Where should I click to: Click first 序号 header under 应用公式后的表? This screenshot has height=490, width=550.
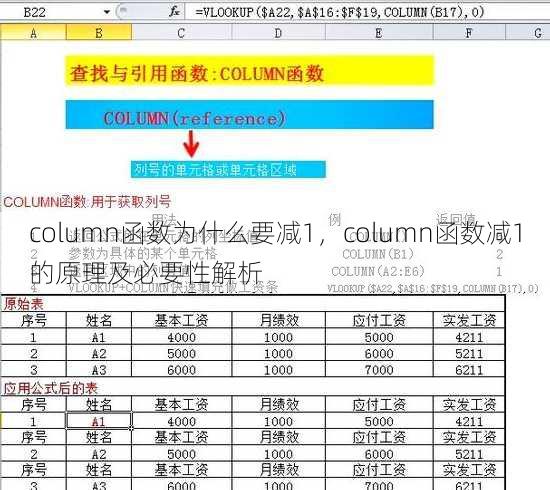click(x=34, y=404)
